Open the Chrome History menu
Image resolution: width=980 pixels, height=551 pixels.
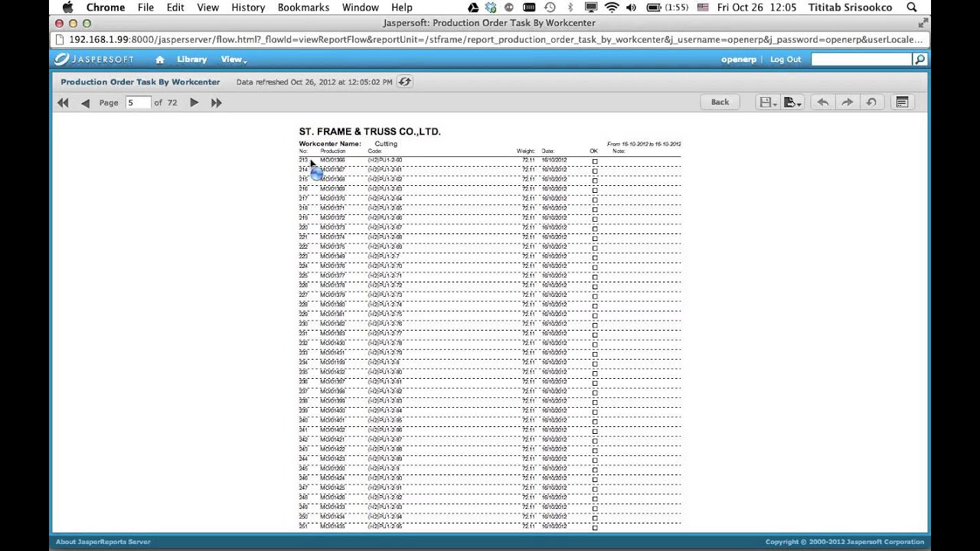coord(248,8)
